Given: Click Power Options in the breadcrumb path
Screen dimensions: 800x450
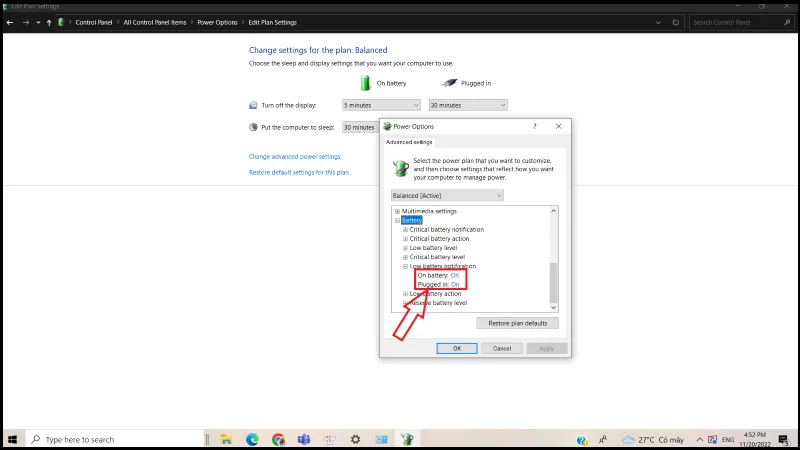Looking at the screenshot, I should point(217,22).
